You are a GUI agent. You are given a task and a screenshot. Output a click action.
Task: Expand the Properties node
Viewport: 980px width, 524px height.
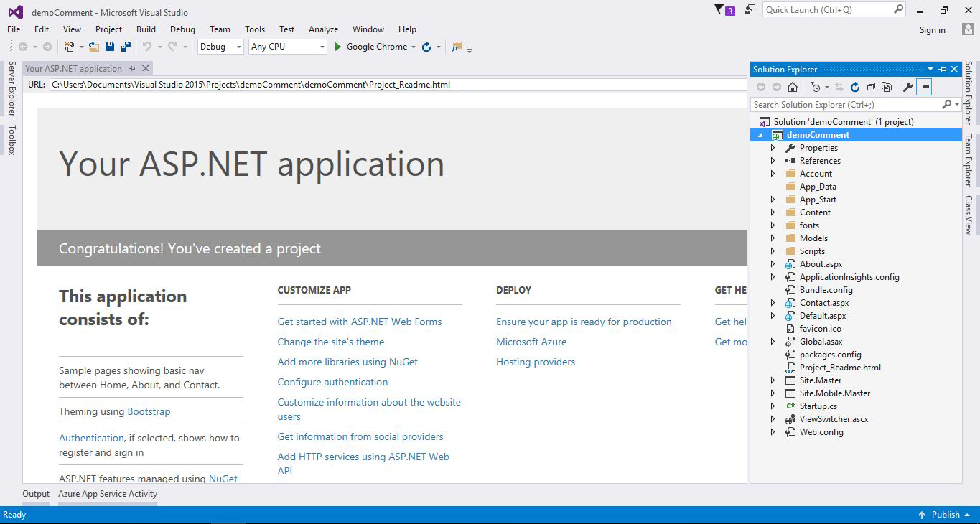[773, 148]
